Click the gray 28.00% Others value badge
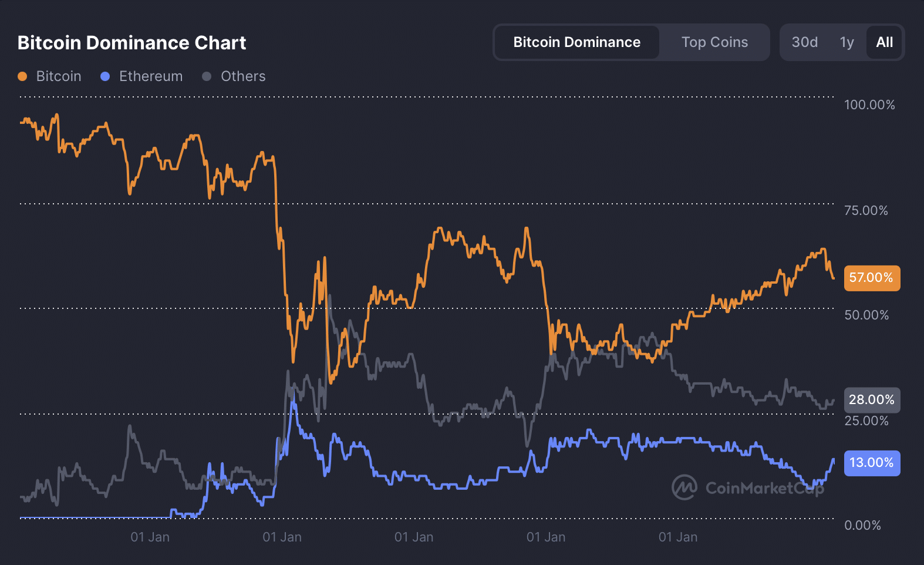924x565 pixels. click(871, 400)
